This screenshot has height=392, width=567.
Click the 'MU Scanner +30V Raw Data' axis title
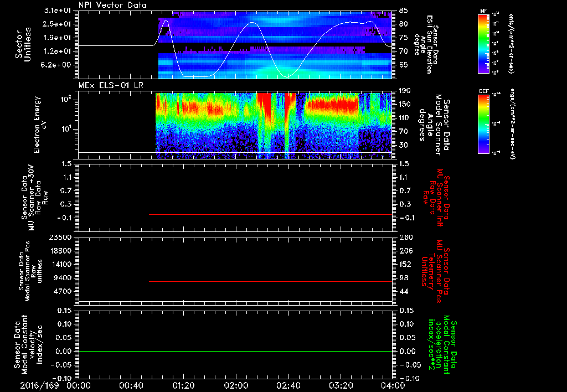coord(35,198)
